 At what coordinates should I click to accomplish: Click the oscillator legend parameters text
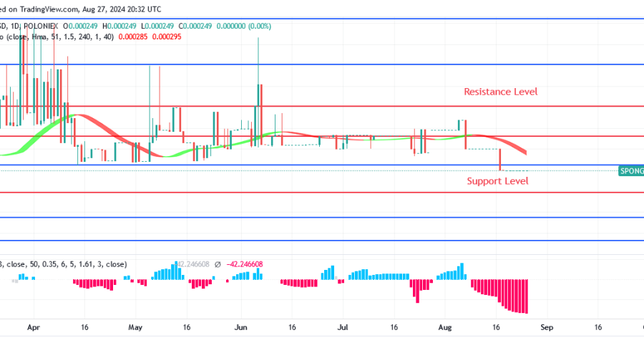pyautogui.click(x=64, y=264)
